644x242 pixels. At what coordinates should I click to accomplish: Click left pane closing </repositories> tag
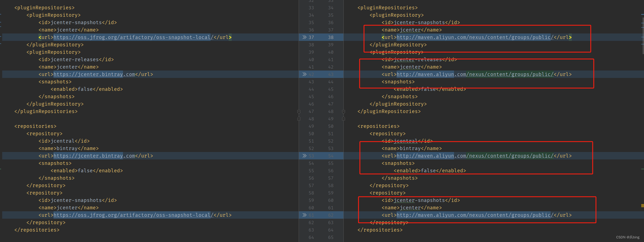pos(37,230)
